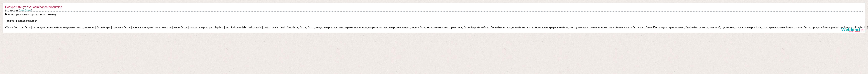Viewport: 868px width, 74px height.
Task: Open the Webkind.Ru logo
Action: [853, 30]
